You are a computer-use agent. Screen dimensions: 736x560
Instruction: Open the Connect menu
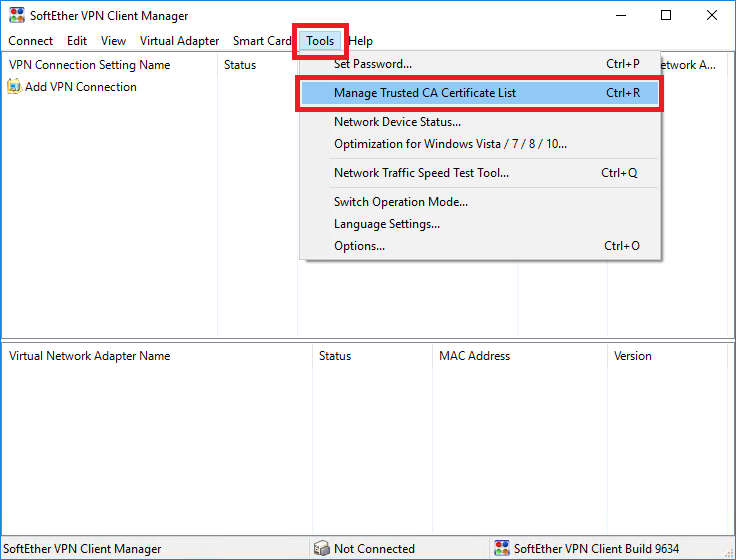(x=31, y=41)
